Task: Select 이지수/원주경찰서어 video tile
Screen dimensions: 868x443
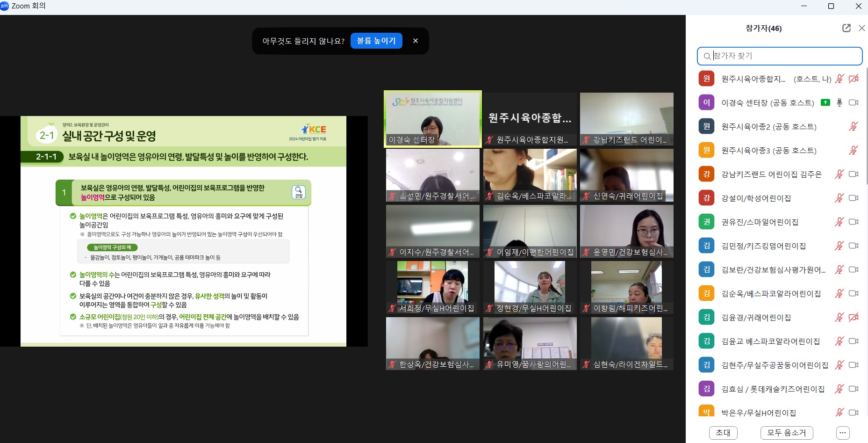Action: [433, 231]
